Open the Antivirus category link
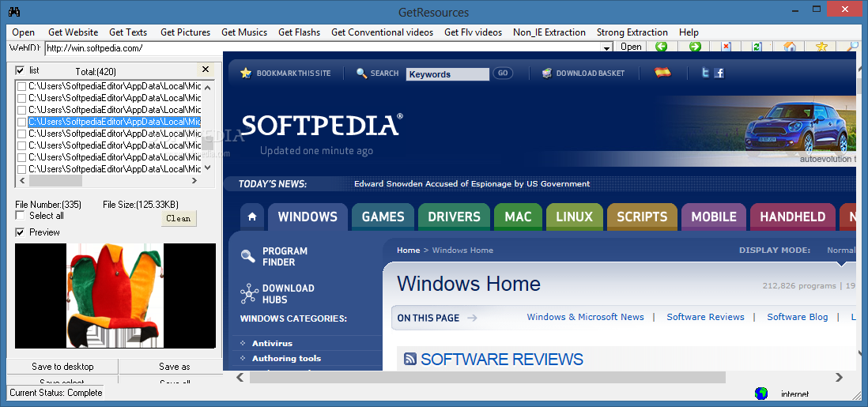Image resolution: width=868 pixels, height=407 pixels. click(x=272, y=343)
